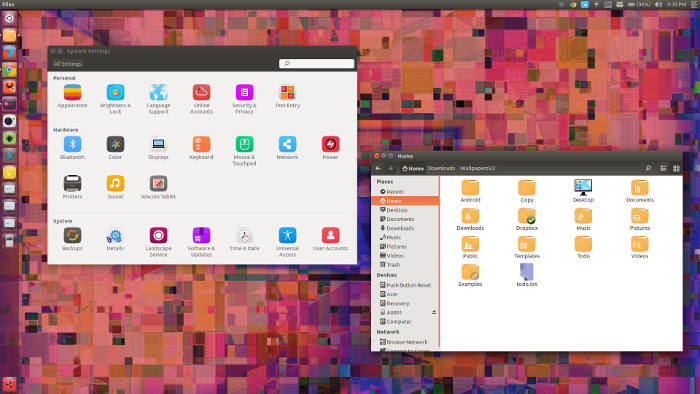Select the todo.txt file
Viewport: 700px width, 394px height.
527,275
